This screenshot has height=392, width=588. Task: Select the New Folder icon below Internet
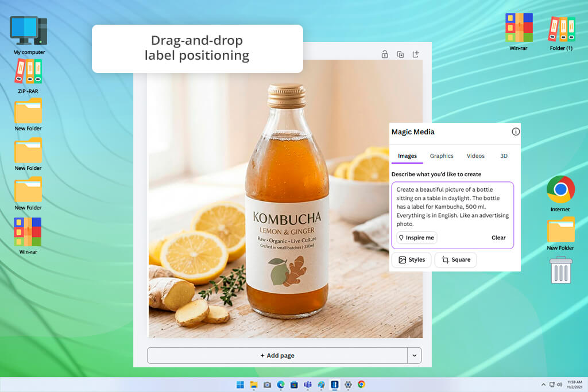click(560, 234)
